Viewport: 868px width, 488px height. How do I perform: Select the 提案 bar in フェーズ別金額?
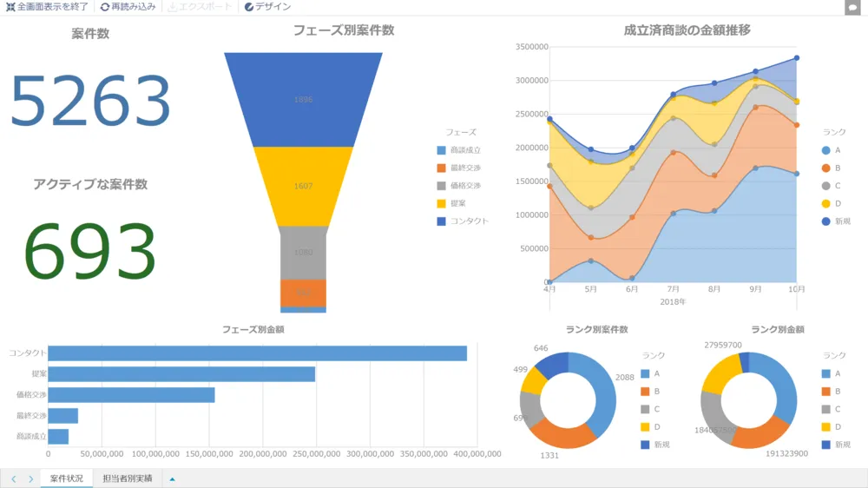coord(181,374)
